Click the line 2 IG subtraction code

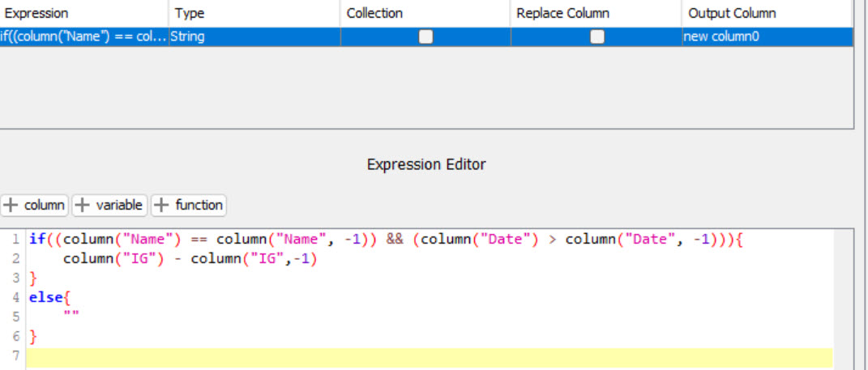[x=190, y=259]
